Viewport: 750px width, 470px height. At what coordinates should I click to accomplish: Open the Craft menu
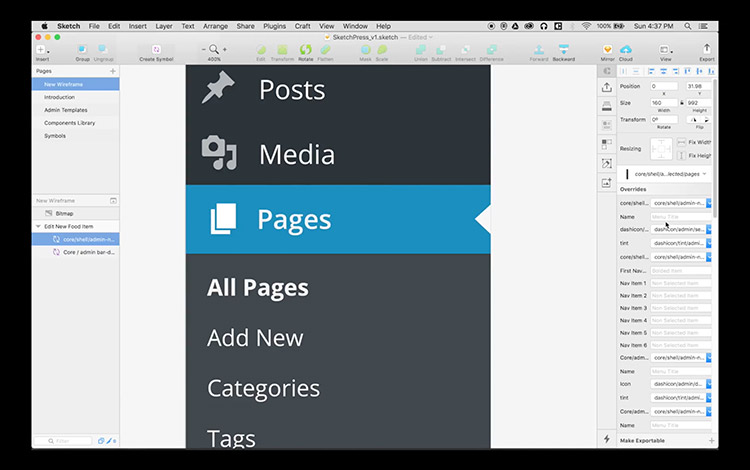point(302,26)
